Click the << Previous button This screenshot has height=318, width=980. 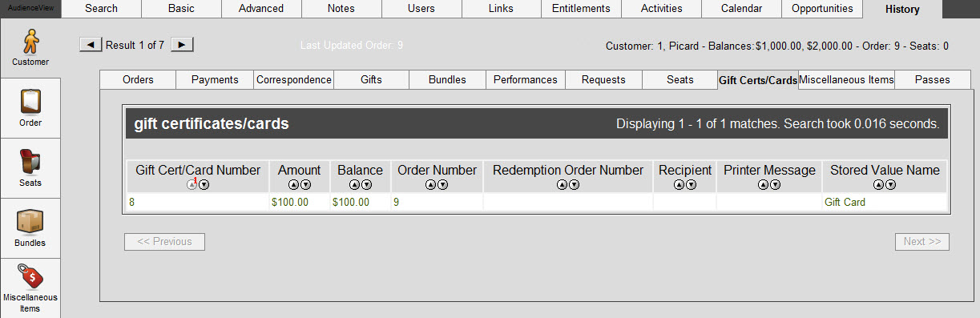(164, 241)
